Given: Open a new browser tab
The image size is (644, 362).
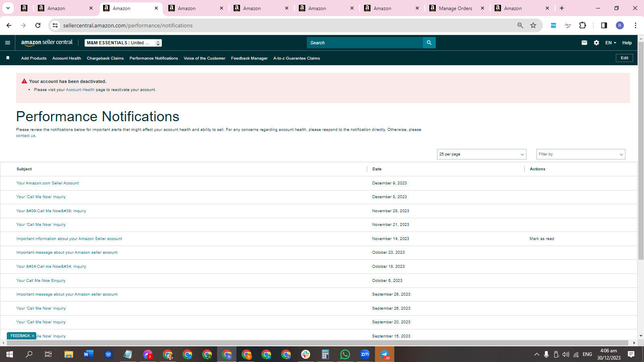Looking at the screenshot, I should click(x=562, y=8).
